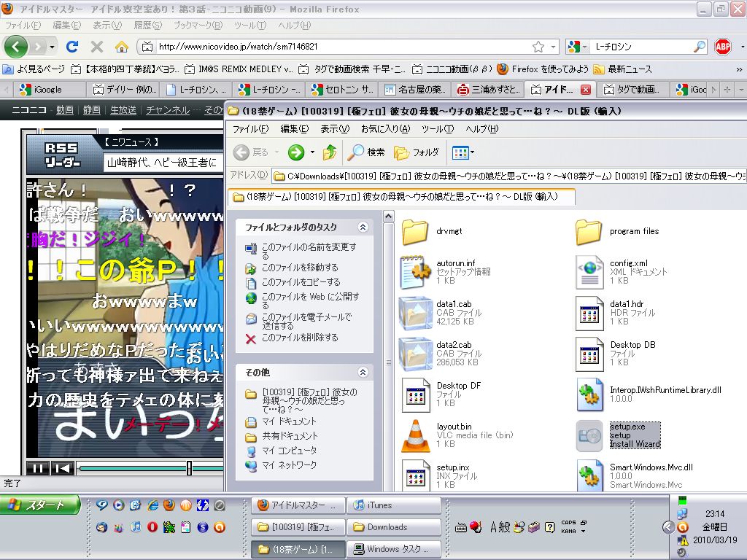The width and height of the screenshot is (747, 560).
Task: Show more bookmarks chevron
Action: [739, 69]
